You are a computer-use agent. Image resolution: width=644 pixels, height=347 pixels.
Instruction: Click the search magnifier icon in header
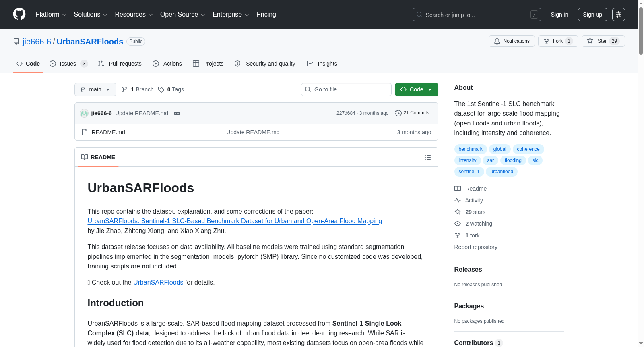(x=419, y=15)
